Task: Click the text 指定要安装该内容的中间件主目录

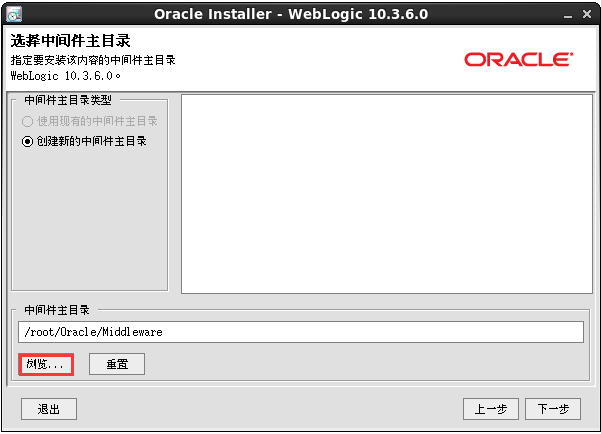Action: (93, 60)
